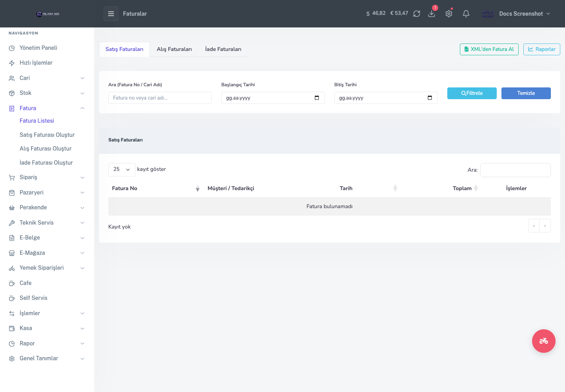
Task: Toggle the hamburger sidebar menu button
Action: [x=111, y=14]
